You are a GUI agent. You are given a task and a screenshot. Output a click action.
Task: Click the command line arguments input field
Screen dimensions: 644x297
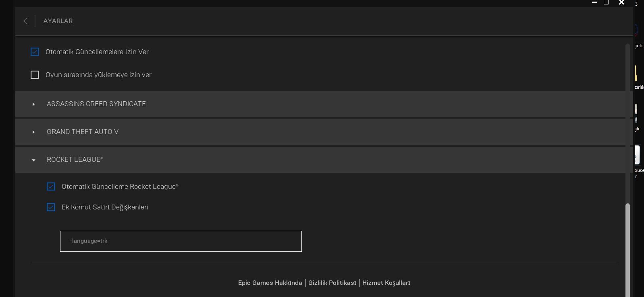click(181, 241)
